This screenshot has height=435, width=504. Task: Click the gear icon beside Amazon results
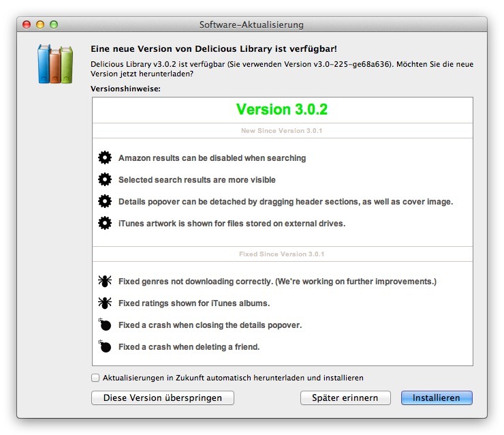(x=105, y=158)
